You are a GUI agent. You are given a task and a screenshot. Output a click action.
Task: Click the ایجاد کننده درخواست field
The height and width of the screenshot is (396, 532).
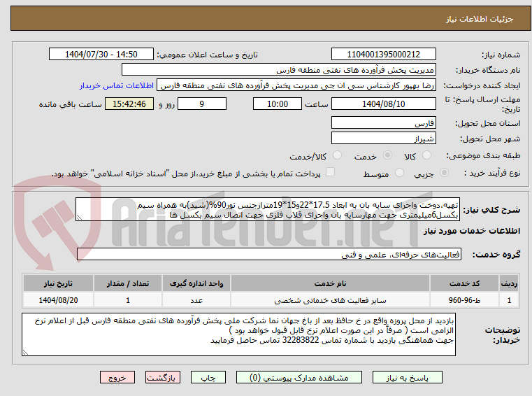[296, 85]
